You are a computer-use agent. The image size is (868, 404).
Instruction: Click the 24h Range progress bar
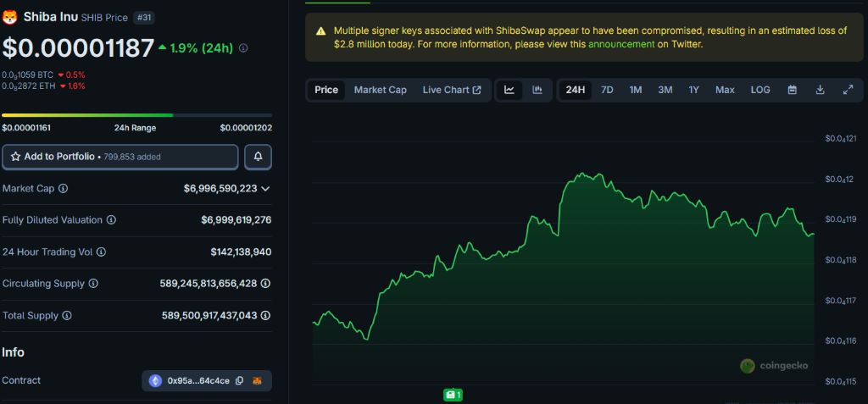(x=136, y=115)
